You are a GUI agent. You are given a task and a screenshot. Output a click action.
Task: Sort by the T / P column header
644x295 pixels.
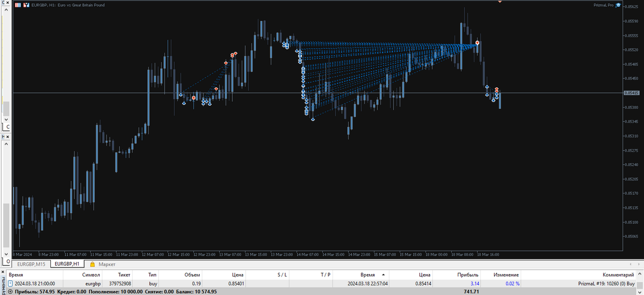tap(311, 275)
